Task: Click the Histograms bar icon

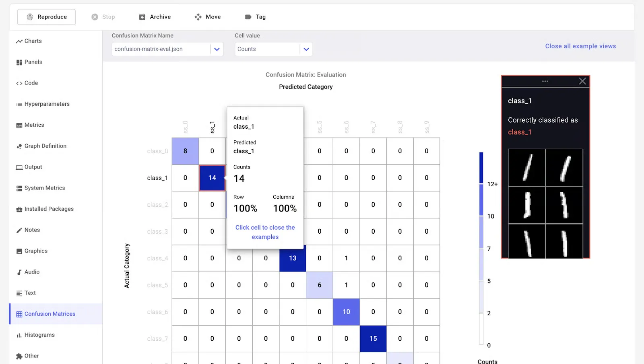Action: pyautogui.click(x=19, y=335)
